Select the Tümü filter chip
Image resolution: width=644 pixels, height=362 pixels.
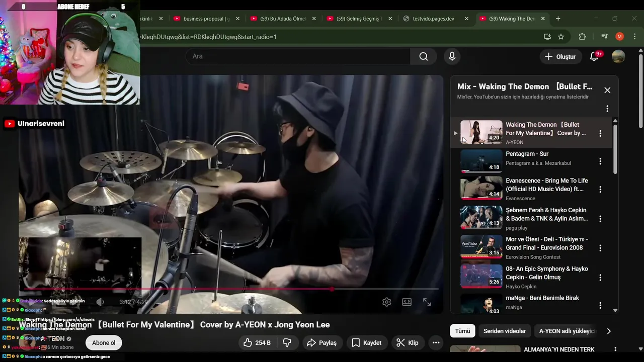tap(462, 331)
